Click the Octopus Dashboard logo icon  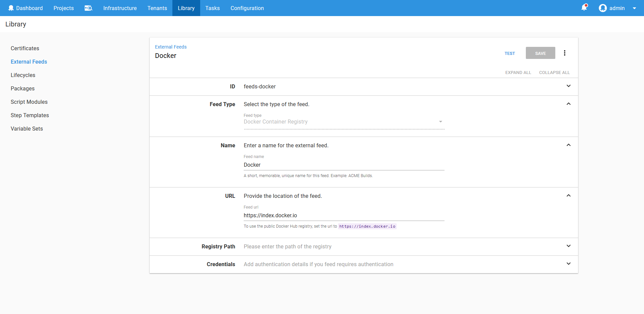click(11, 8)
